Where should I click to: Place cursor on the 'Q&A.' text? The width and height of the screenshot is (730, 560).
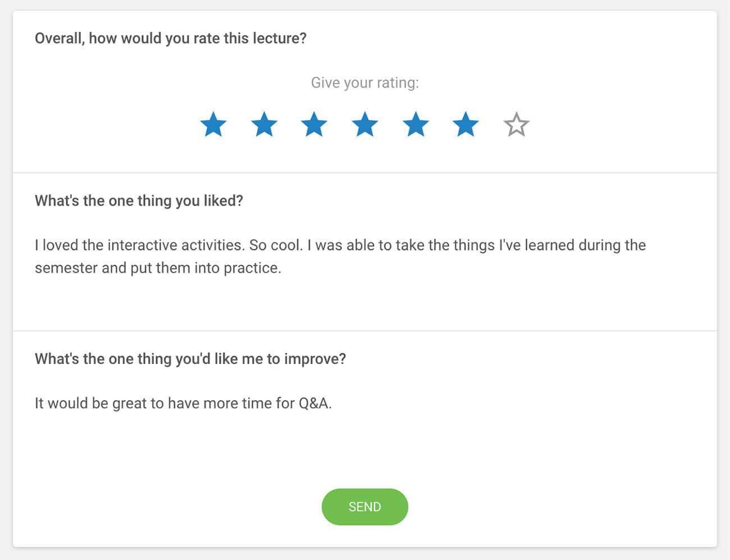pos(314,403)
